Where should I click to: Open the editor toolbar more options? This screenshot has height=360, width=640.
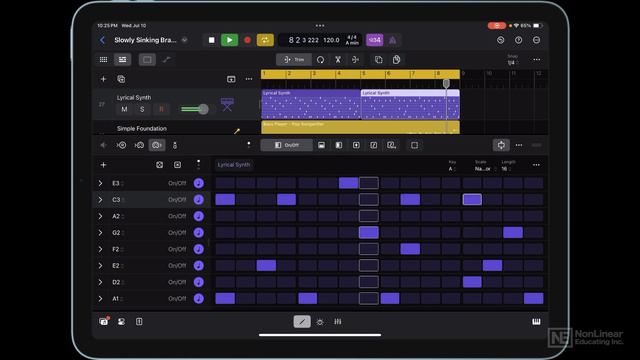[519, 145]
